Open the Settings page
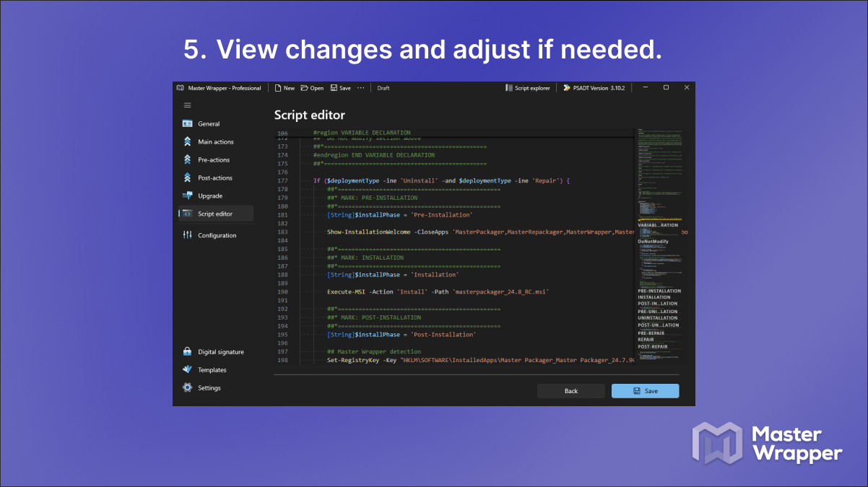This screenshot has width=868, height=487. click(x=216, y=388)
